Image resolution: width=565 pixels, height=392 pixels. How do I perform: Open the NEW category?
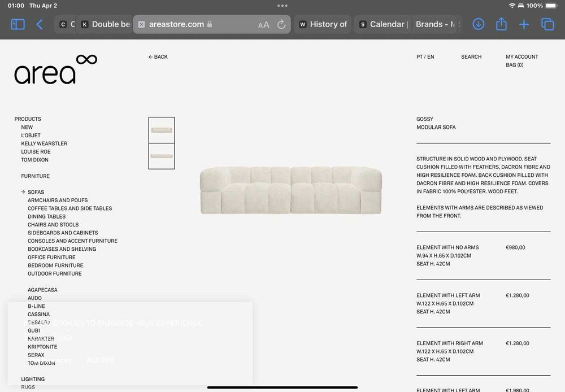tap(27, 127)
